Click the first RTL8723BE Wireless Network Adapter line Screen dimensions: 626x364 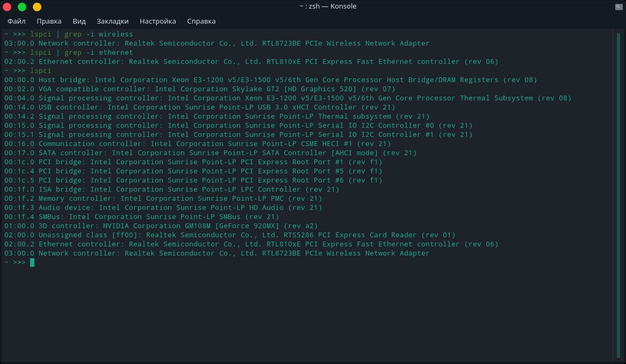[217, 43]
